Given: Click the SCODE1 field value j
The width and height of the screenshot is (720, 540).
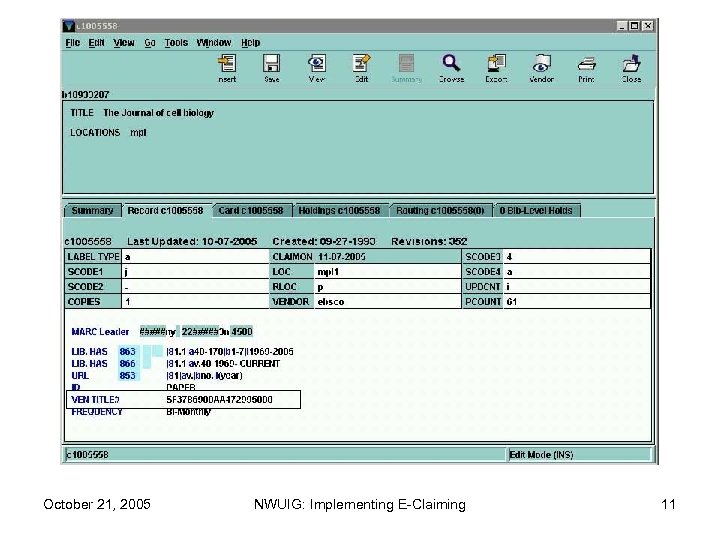Looking at the screenshot, I should (195, 272).
